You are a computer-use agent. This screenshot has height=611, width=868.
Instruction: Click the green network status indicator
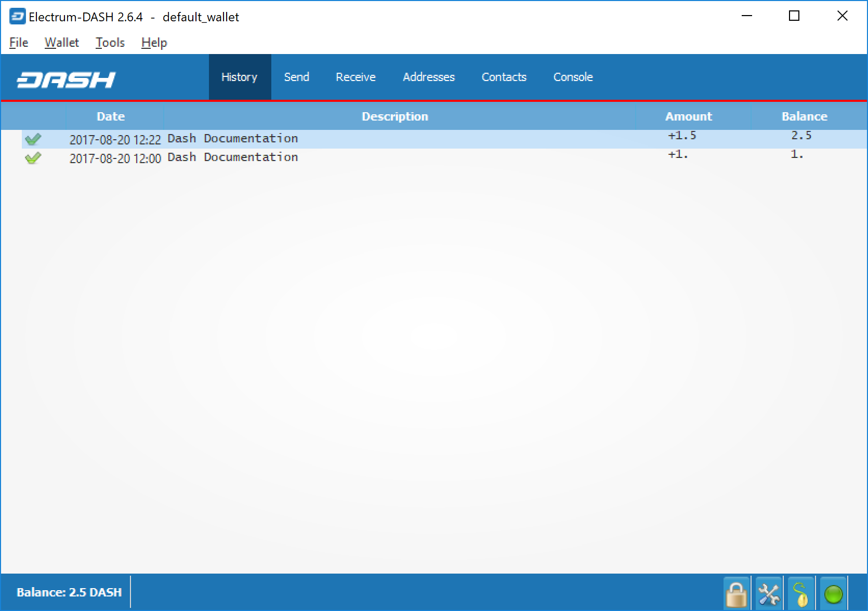click(833, 594)
